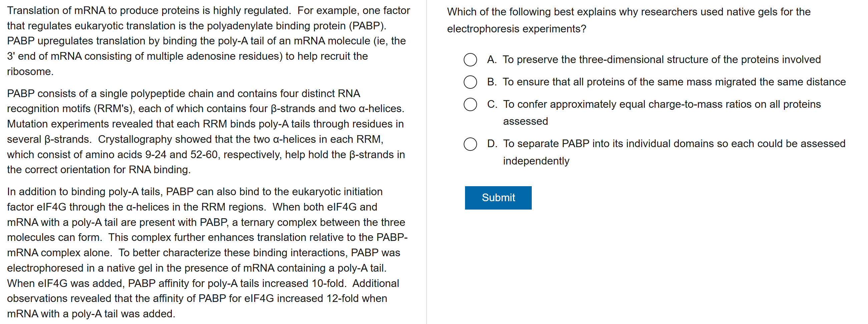Click the "B." letter label of the second choice
Image resolution: width=868 pixels, height=324 pixels.
pos(492,82)
